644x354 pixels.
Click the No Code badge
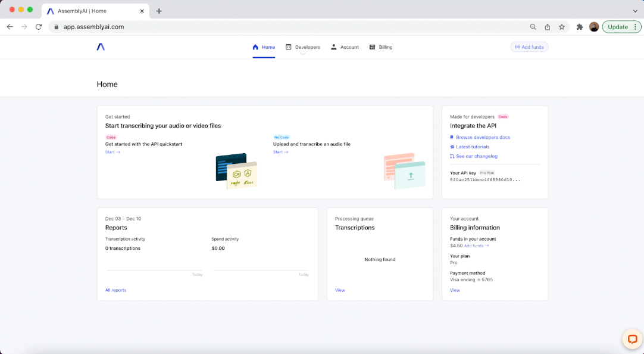[282, 137]
